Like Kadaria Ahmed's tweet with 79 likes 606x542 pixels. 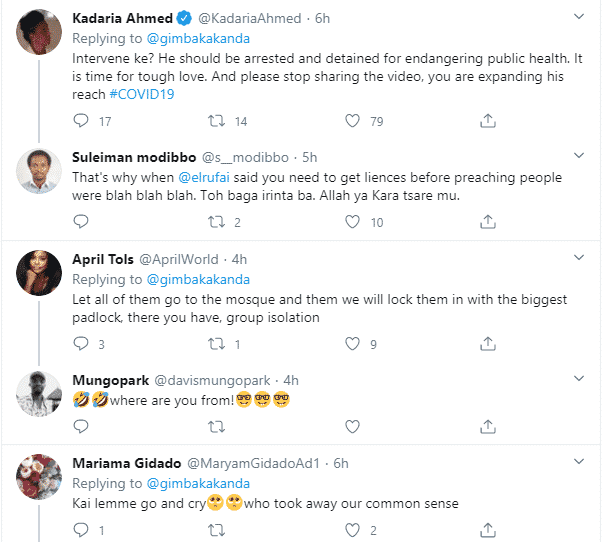pyautogui.click(x=352, y=121)
